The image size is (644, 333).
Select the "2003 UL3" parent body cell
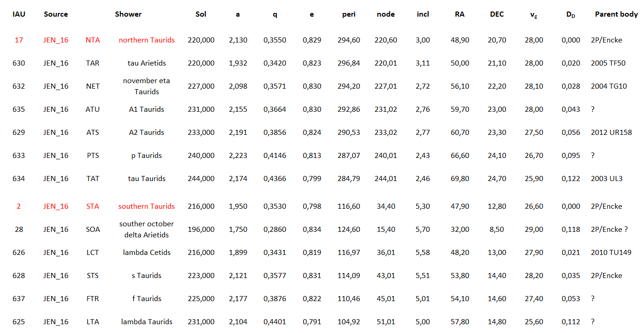pyautogui.click(x=607, y=179)
